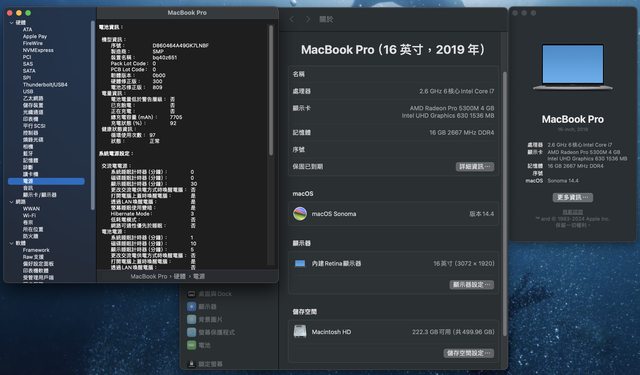Select the highlighted 電源 power row
Screen dimensions: 640x375
click(46, 181)
